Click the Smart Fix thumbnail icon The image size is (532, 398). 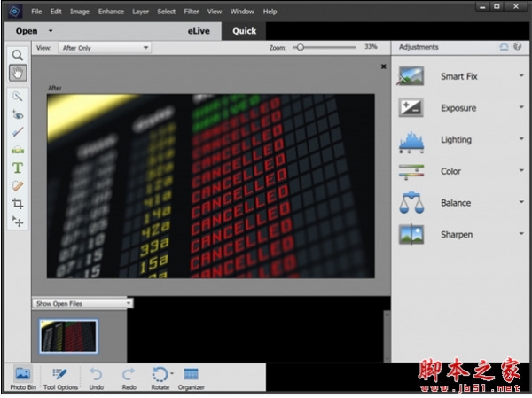point(411,76)
